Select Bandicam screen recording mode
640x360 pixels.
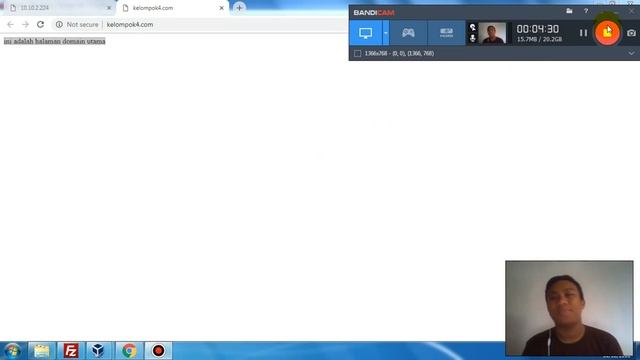point(365,33)
